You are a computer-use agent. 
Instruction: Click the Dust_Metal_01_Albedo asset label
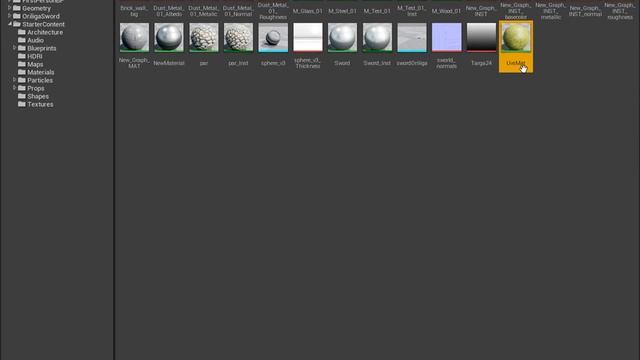coord(169,11)
